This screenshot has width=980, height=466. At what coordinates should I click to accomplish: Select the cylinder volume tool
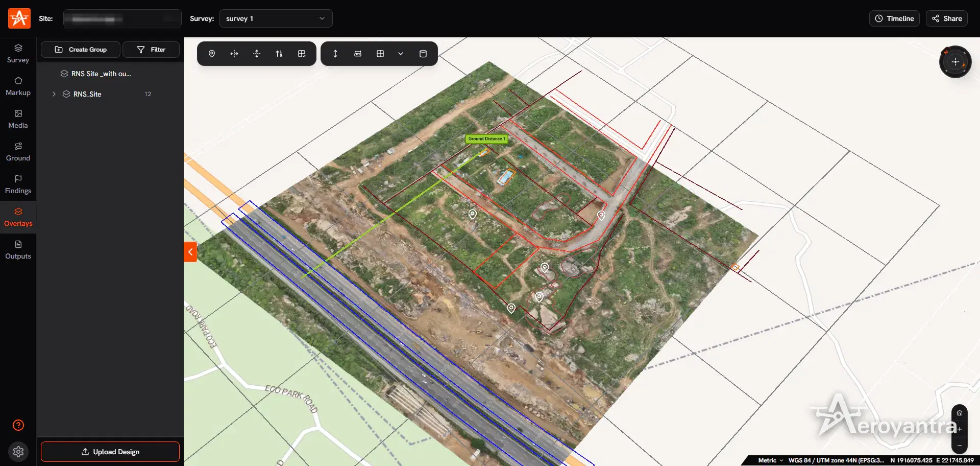click(x=423, y=54)
